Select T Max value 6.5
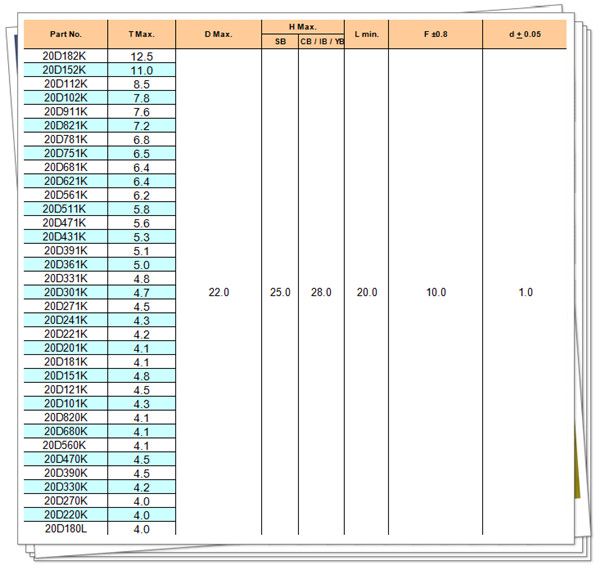This screenshot has width=600, height=565. coord(142,154)
